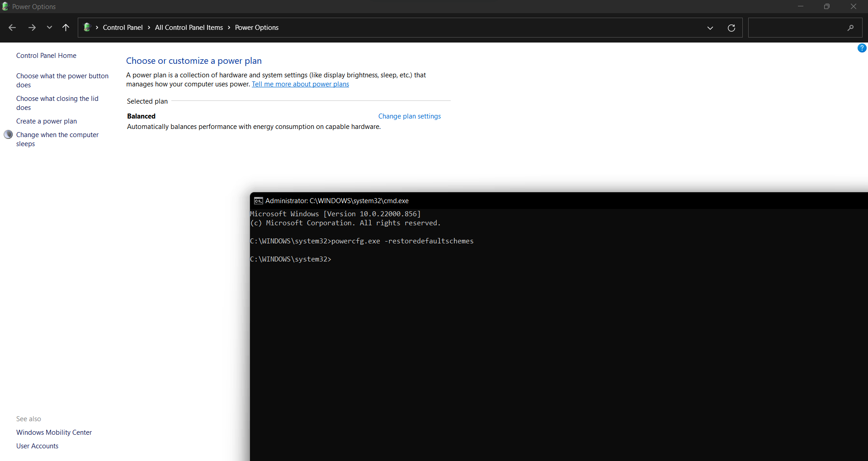Go back using the Back arrow
The height and width of the screenshot is (461, 868).
[12, 28]
